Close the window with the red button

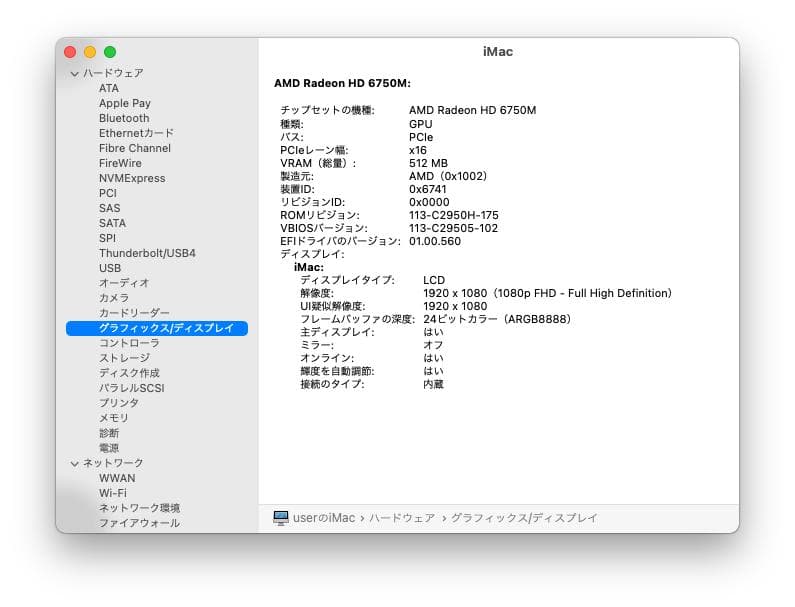click(70, 52)
